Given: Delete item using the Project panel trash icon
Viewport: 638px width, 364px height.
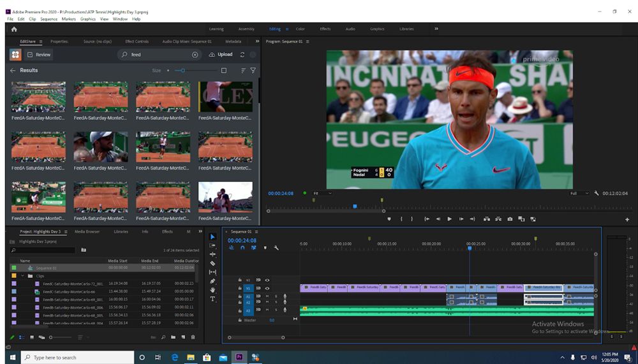Looking at the screenshot, I should (x=193, y=337).
